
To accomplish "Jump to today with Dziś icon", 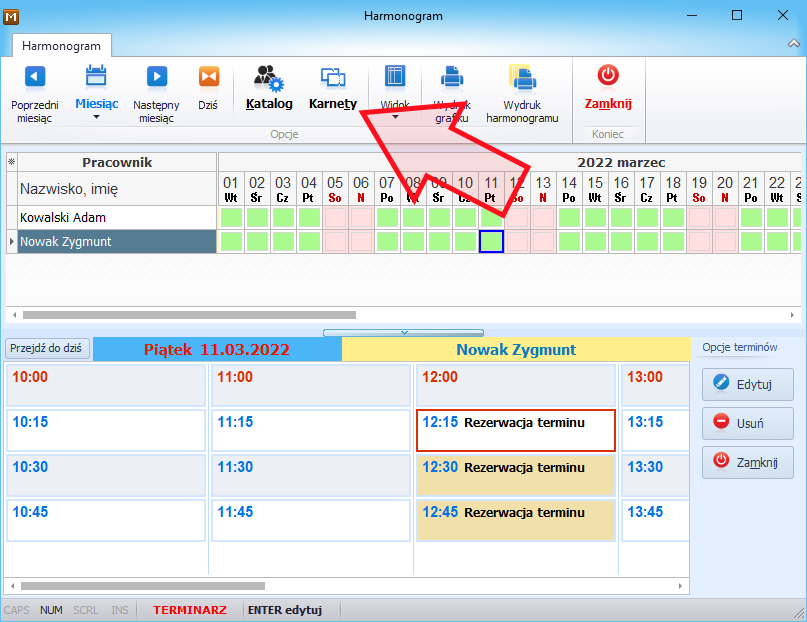I will (208, 77).
